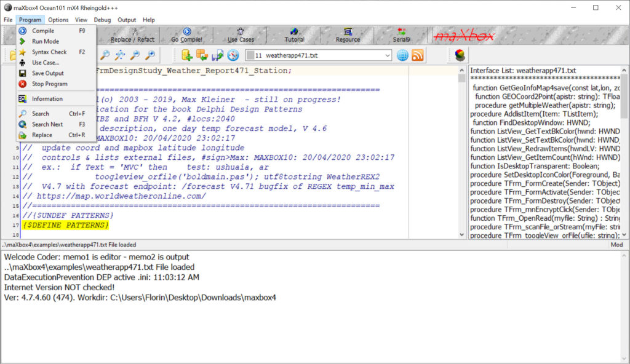
Task: Click the blue globe web icon
Action: pyautogui.click(x=402, y=55)
